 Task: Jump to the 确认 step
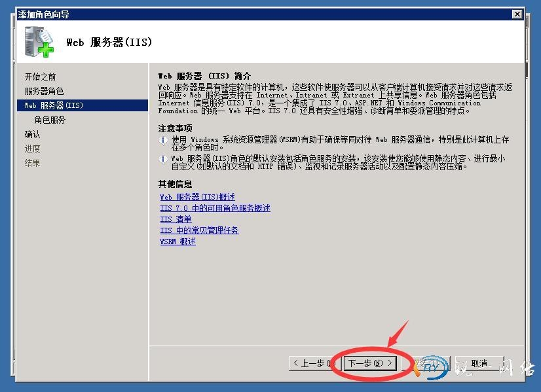[x=33, y=134]
